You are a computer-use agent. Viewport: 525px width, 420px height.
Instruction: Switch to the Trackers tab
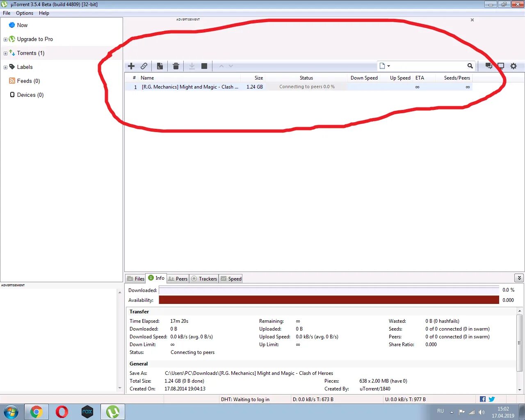tap(204, 278)
